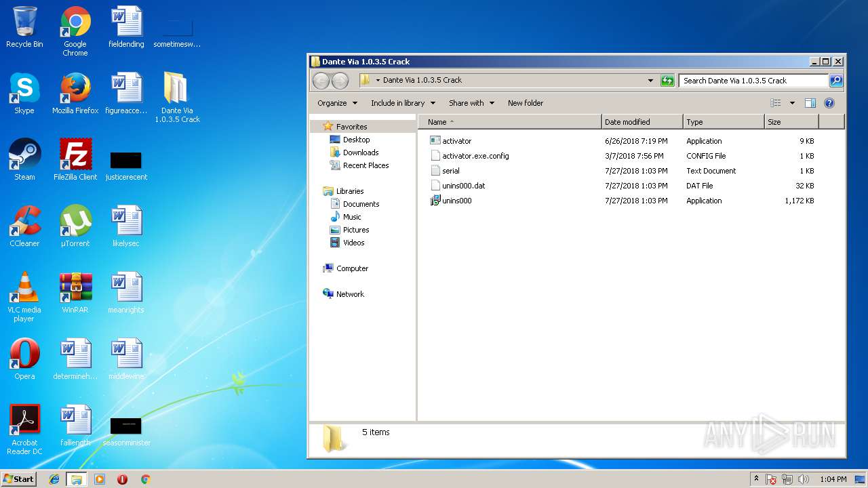Open Explorer help button
Screen dimensions: 868x488
click(829, 103)
